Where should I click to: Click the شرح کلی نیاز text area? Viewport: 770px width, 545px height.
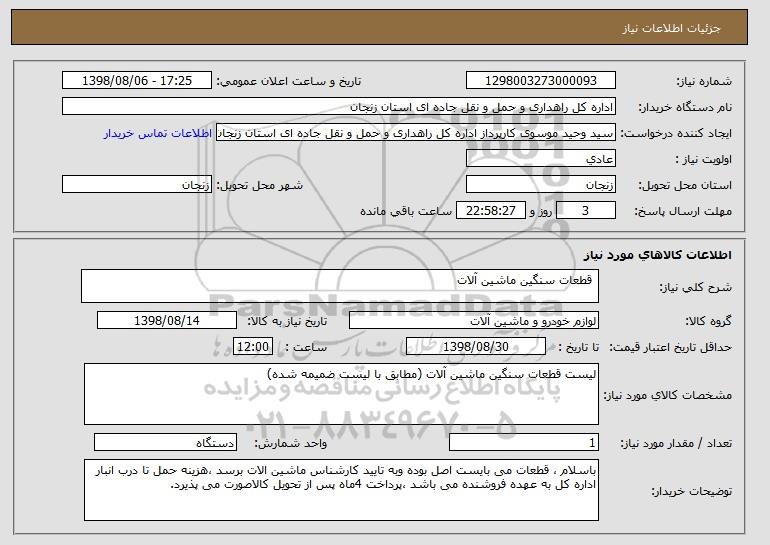point(340,286)
